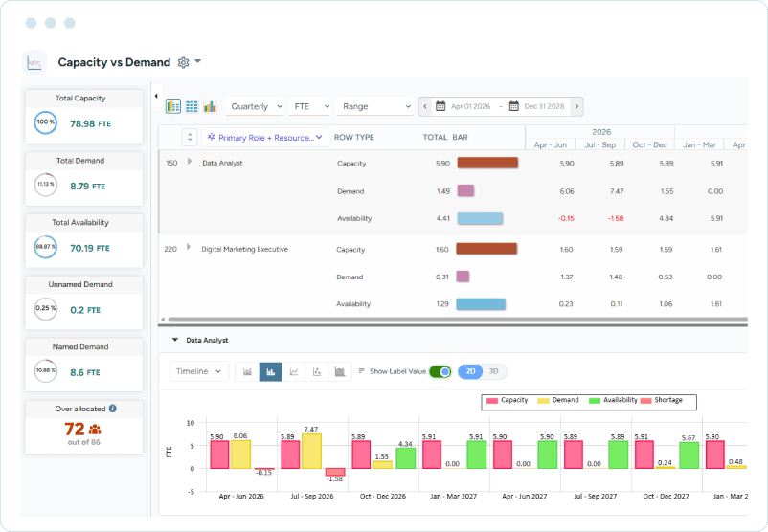Select the Apr - Jun column header
Image resolution: width=768 pixels, height=532 pixels.
pyautogui.click(x=550, y=144)
